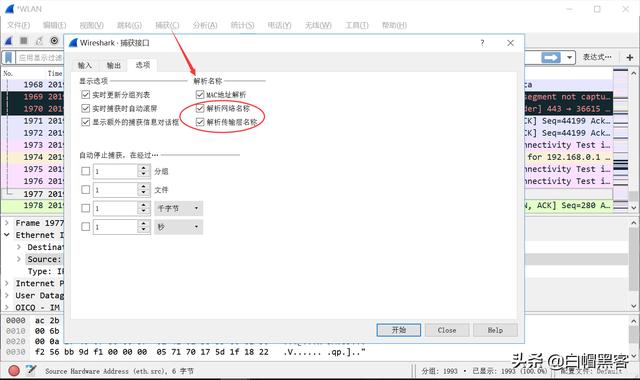The width and height of the screenshot is (640, 380).
Task: Click the Close button in capture dialog
Action: point(447,330)
